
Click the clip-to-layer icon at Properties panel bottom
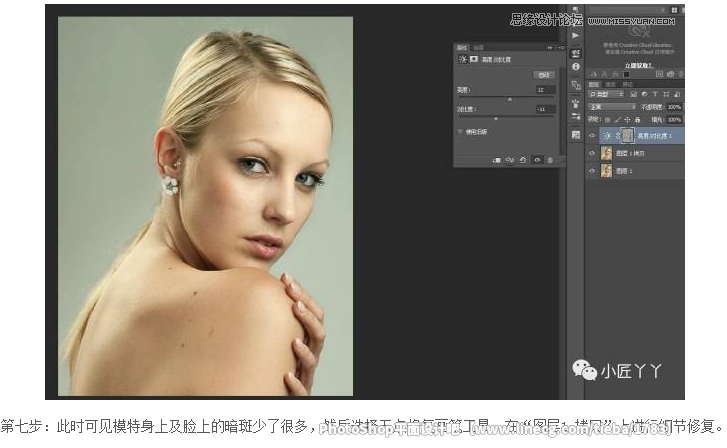click(x=497, y=160)
